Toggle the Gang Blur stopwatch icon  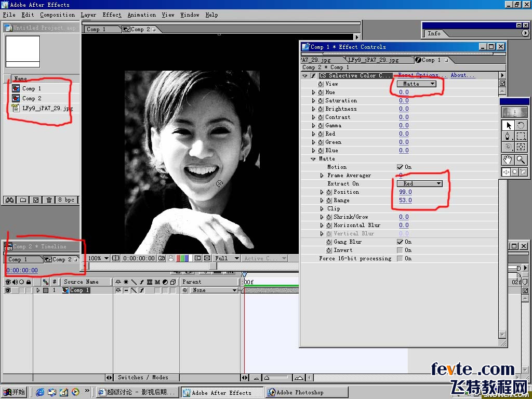pyautogui.click(x=329, y=242)
